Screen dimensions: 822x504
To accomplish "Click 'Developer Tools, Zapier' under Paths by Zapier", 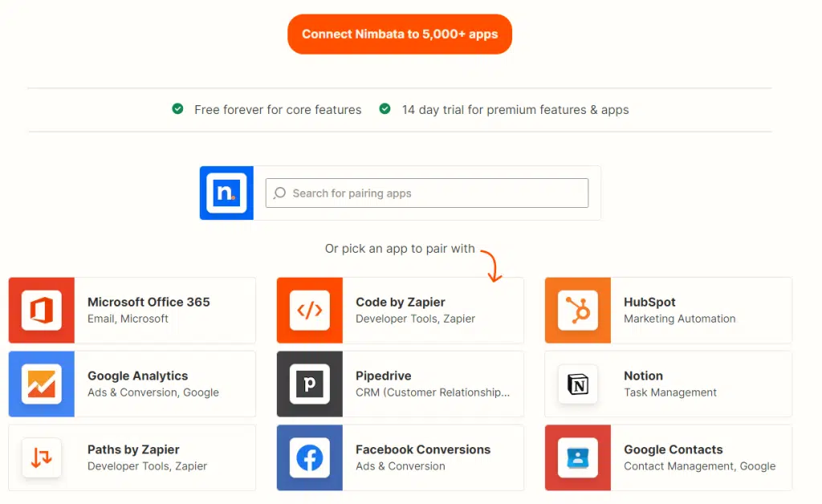I will 148,466.
